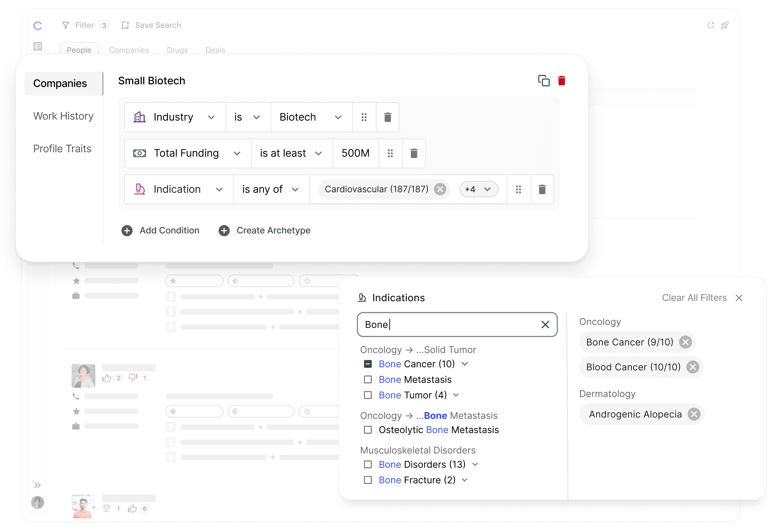Remove Androgenic Alopecia selected indication
The width and height of the screenshot is (777, 532).
(694, 414)
